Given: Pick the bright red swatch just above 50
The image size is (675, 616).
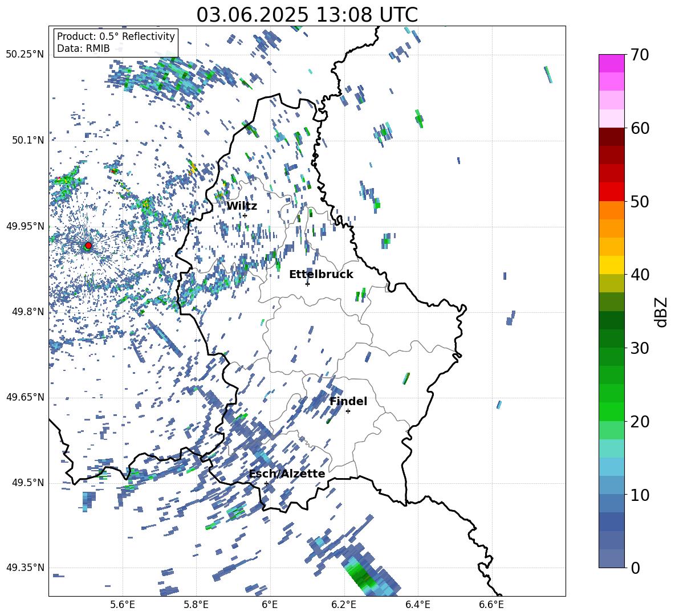Looking at the screenshot, I should click(x=612, y=192).
